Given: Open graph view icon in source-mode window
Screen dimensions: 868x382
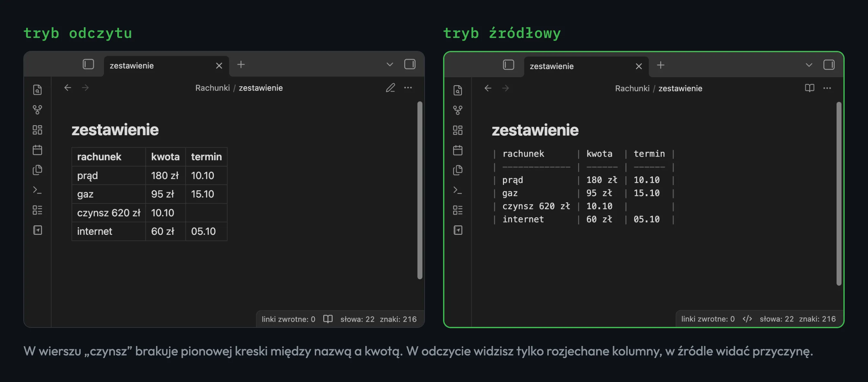Looking at the screenshot, I should (x=458, y=110).
